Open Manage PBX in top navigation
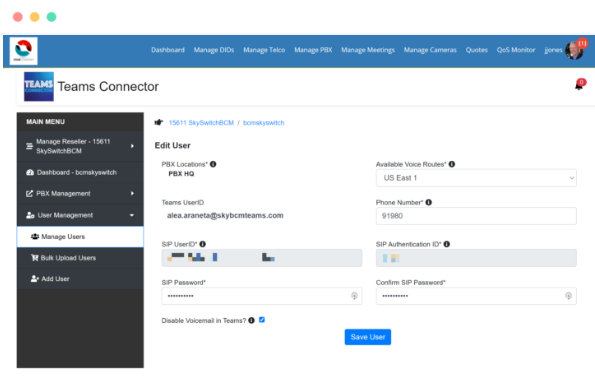This screenshot has width=595, height=382. [313, 50]
